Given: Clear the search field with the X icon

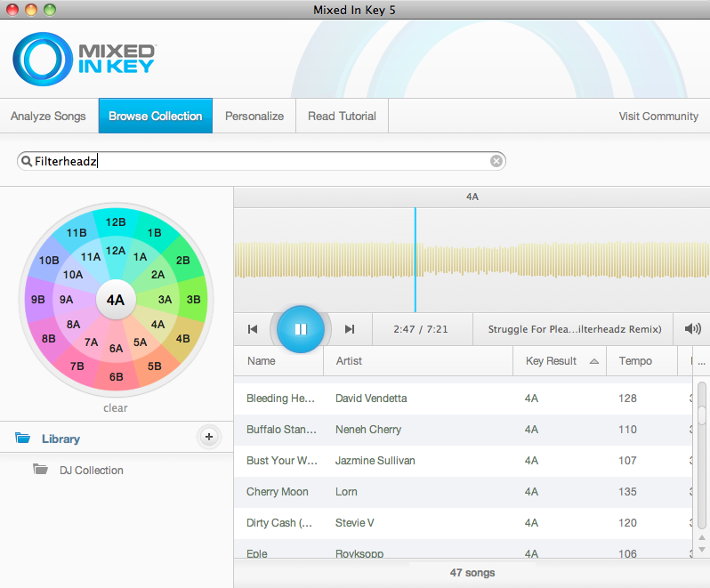Looking at the screenshot, I should [496, 161].
